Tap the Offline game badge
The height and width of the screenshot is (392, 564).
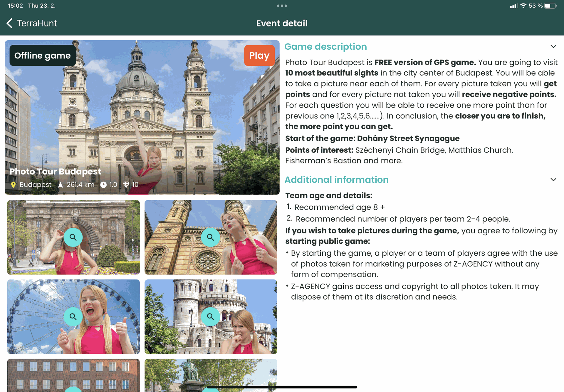tap(43, 56)
